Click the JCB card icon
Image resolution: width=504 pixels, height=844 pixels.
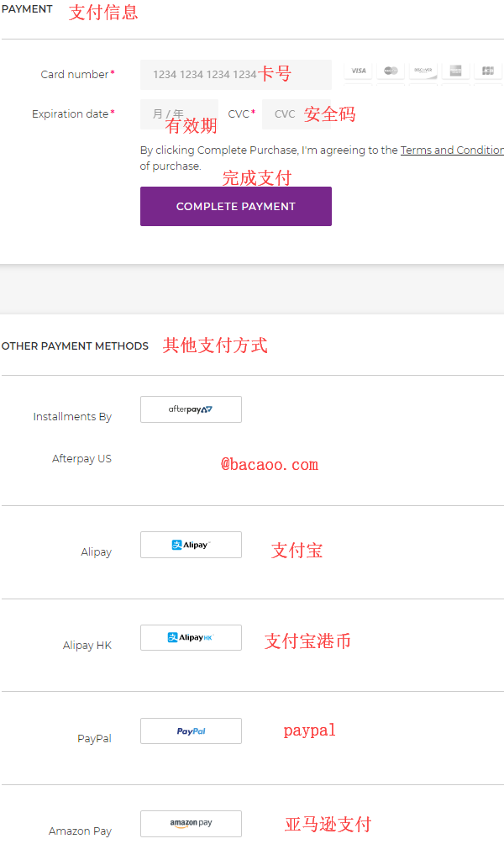click(488, 71)
